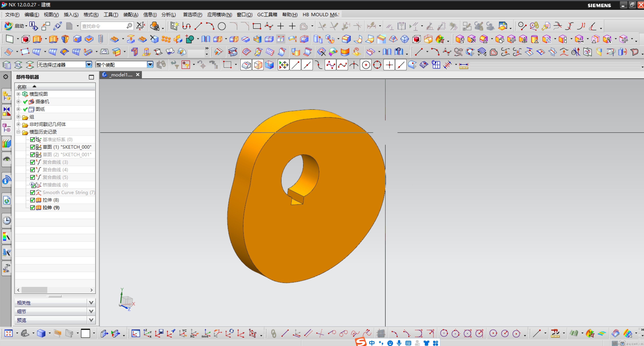Open the 首选项(P) menu
Screen dimensions: 644x346
click(x=193, y=14)
